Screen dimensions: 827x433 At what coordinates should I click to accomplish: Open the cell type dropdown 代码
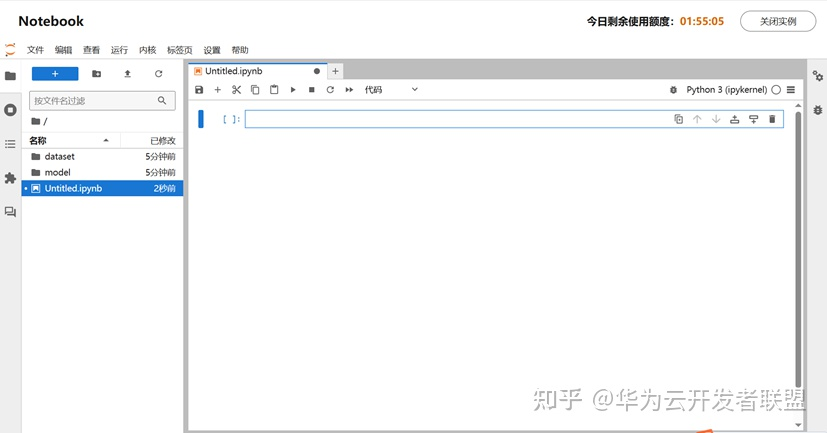click(x=391, y=90)
